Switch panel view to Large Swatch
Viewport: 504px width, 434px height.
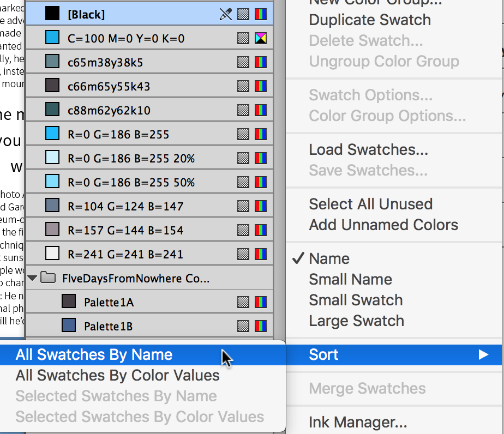coord(356,321)
